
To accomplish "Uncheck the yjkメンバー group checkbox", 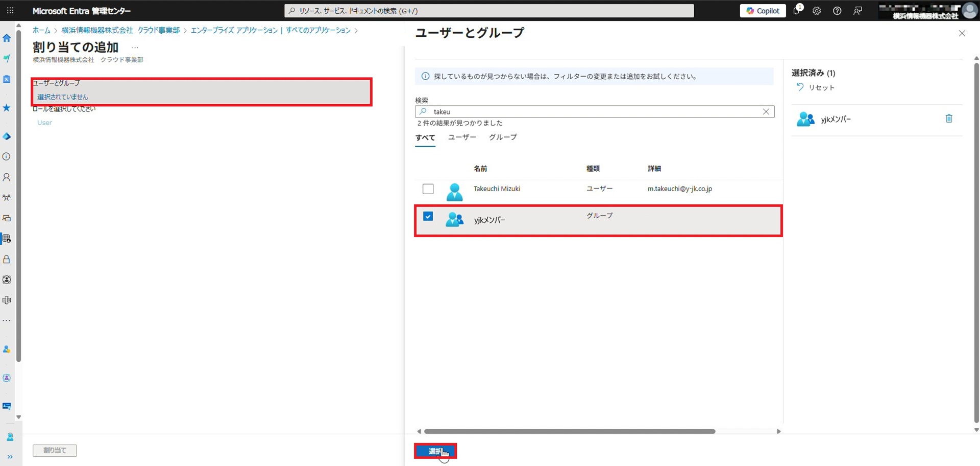I will click(428, 217).
